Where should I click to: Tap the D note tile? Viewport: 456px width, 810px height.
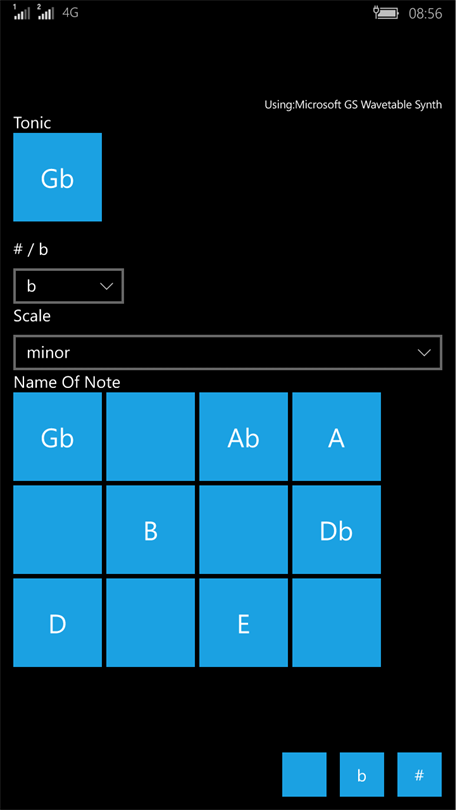tap(57, 622)
